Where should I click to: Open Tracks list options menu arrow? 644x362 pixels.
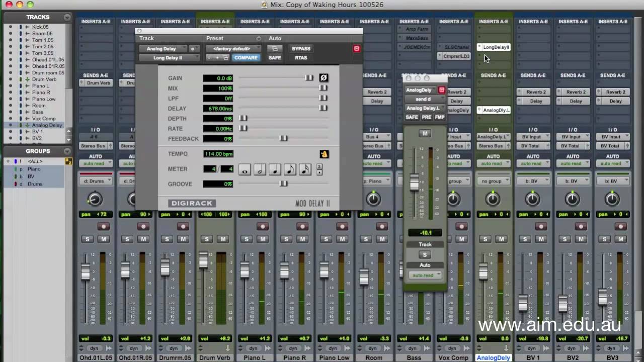pos(67,17)
